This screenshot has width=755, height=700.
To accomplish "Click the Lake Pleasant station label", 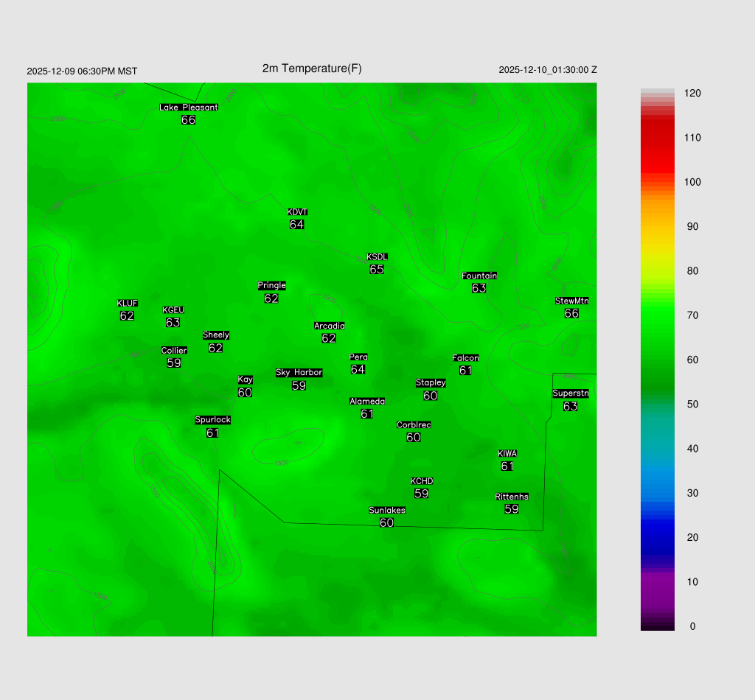I will 189,108.
